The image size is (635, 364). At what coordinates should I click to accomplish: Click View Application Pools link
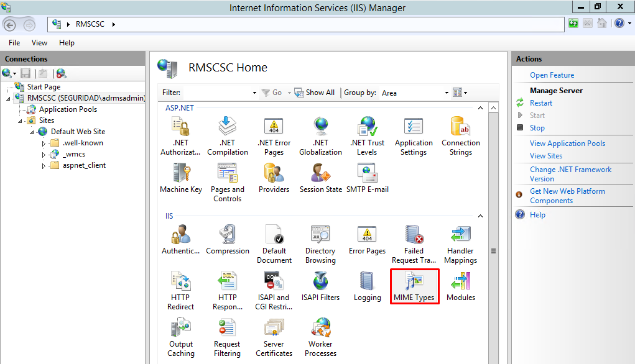567,143
